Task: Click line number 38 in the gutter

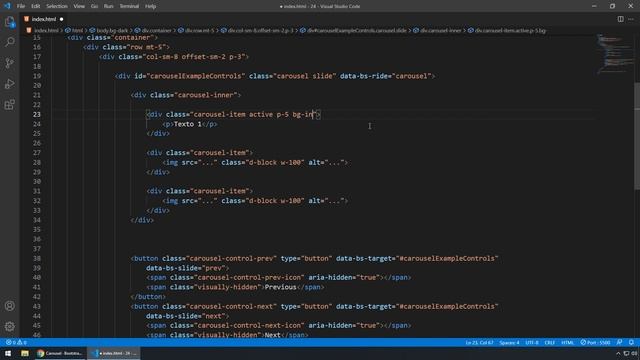Action: 37,258
